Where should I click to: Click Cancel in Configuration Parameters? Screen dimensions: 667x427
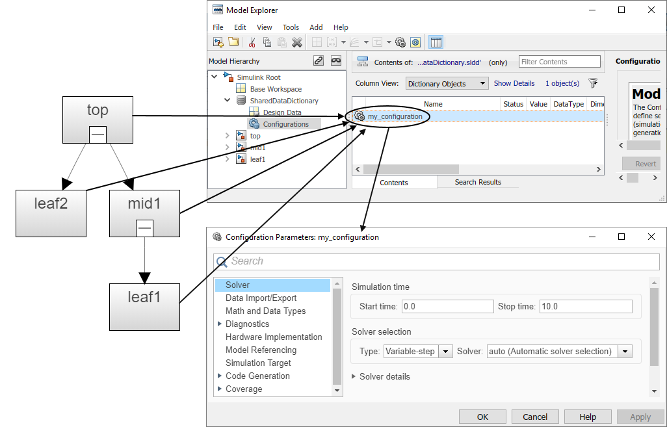pos(535,417)
